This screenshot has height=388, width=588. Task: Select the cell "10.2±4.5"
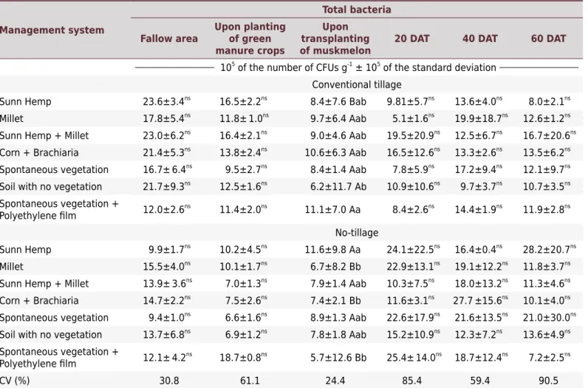click(x=243, y=249)
